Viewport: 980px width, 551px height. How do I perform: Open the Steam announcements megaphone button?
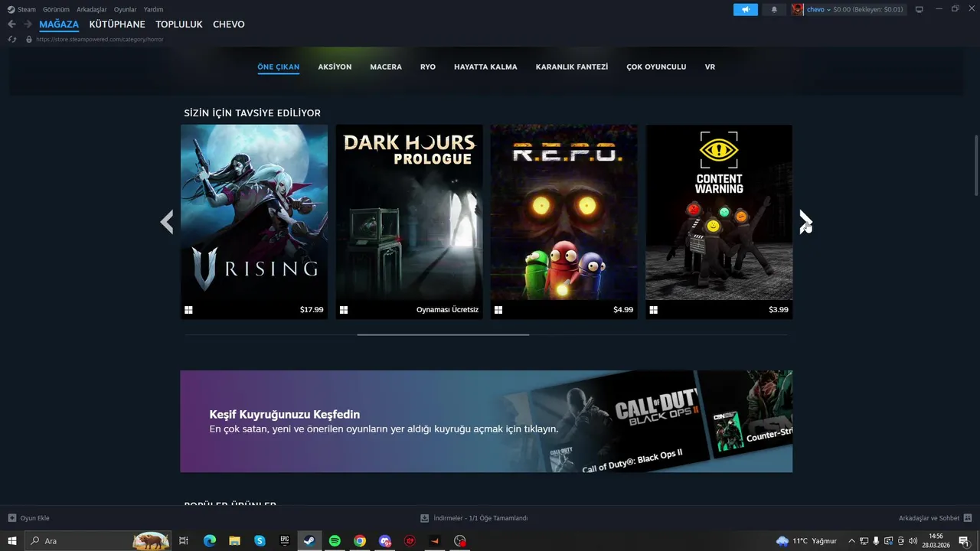coord(745,9)
